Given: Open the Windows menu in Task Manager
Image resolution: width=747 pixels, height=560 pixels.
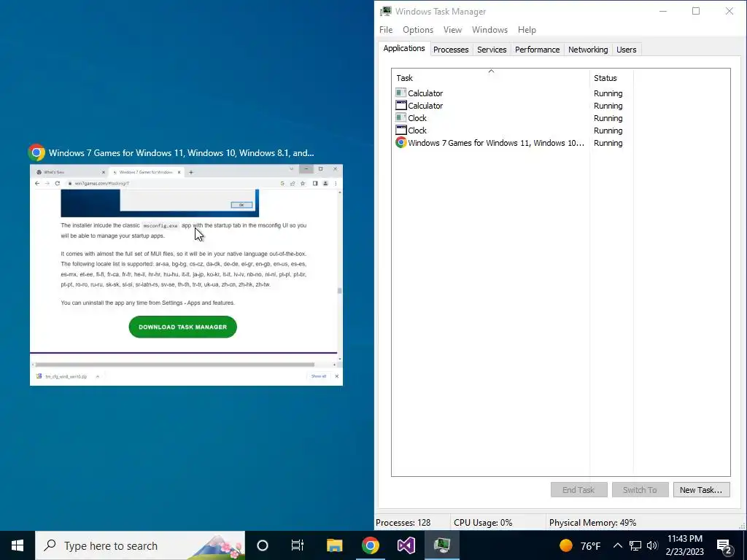Looking at the screenshot, I should click(x=489, y=29).
